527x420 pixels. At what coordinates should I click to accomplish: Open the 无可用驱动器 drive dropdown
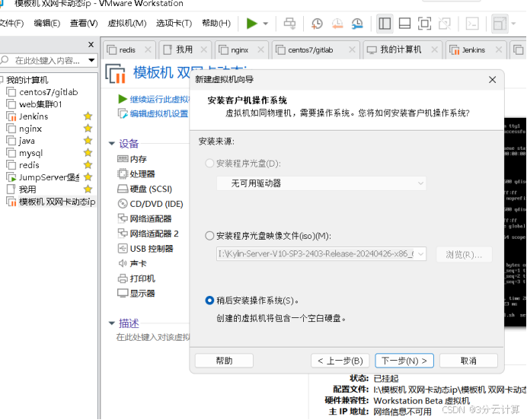(320, 183)
